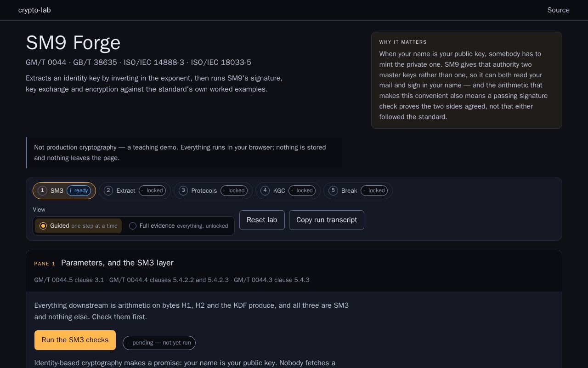588x368 pixels.
Task: Click the step number 1 circle
Action: [42, 190]
